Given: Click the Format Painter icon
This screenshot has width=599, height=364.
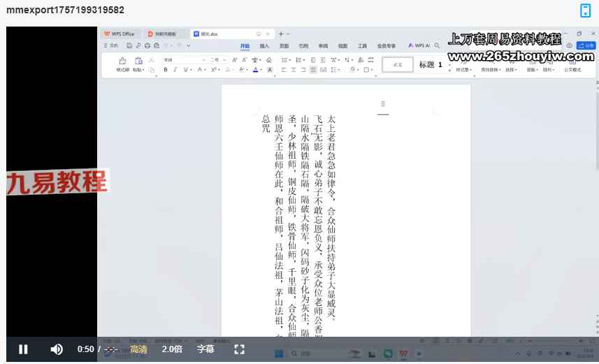Looking at the screenshot, I should 122,61.
